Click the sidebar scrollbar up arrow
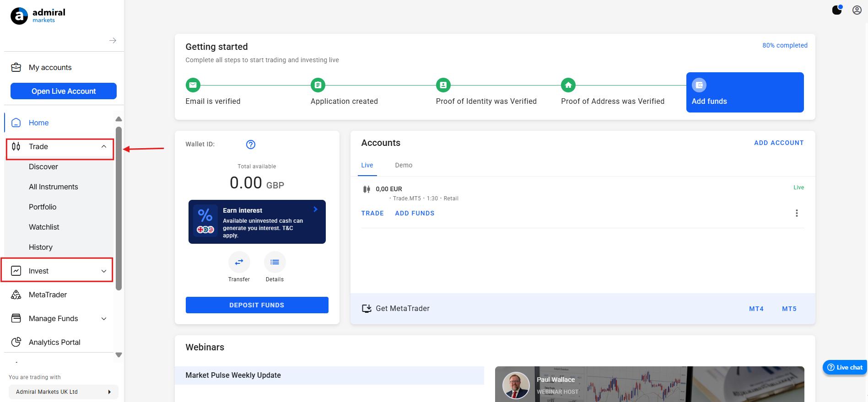The width and height of the screenshot is (868, 402). (x=119, y=119)
